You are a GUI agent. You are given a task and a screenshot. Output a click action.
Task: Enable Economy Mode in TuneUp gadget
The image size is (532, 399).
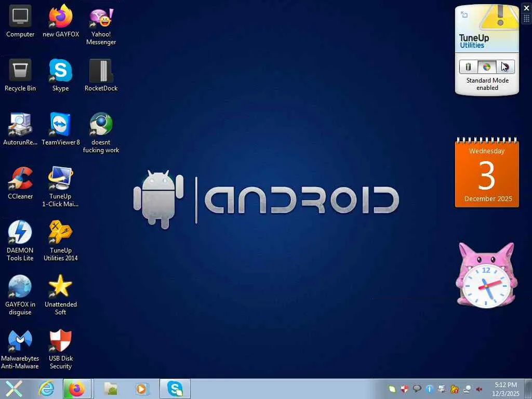[x=468, y=67]
